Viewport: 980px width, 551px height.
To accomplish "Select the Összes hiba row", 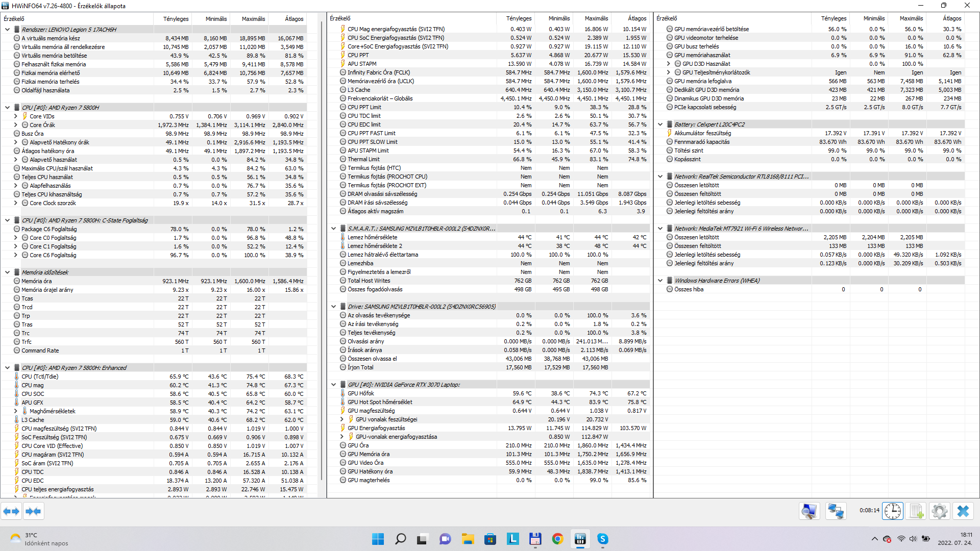I will click(811, 289).
